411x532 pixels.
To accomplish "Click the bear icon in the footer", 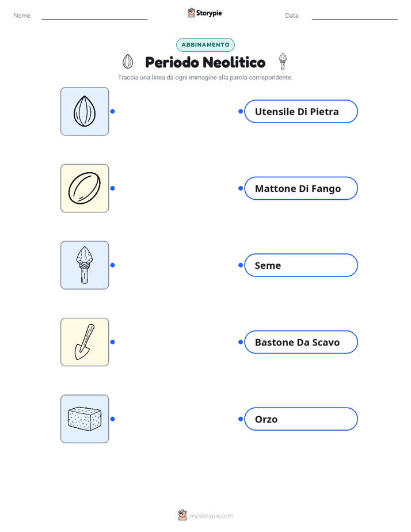I will [x=182, y=515].
